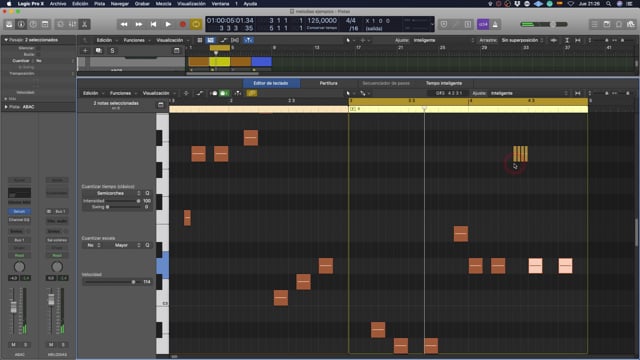Open tracks Ajuste Inteligente dropdown
640x360 pixels.
(443, 40)
